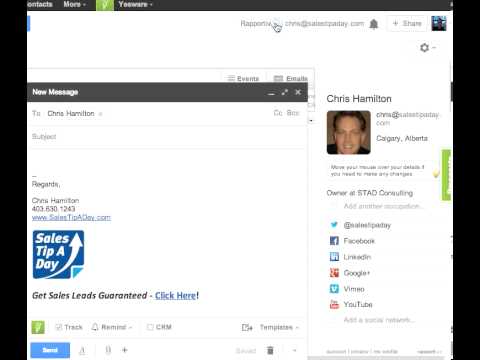Follow the Click Here sales leads link
480x360 pixels.
(x=175, y=296)
